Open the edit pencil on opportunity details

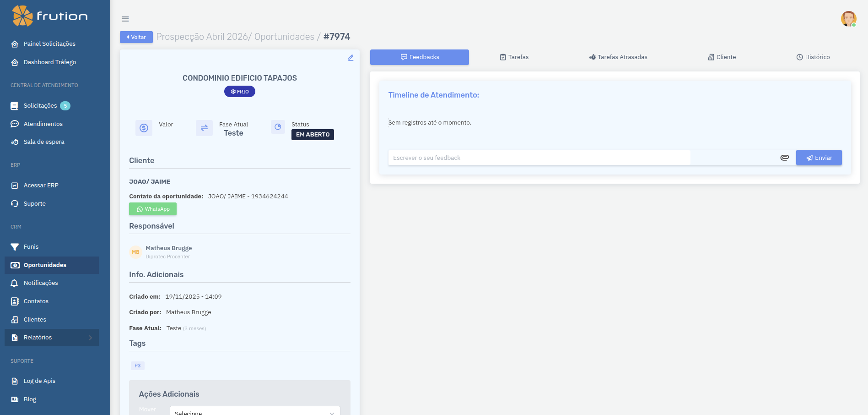tap(350, 58)
